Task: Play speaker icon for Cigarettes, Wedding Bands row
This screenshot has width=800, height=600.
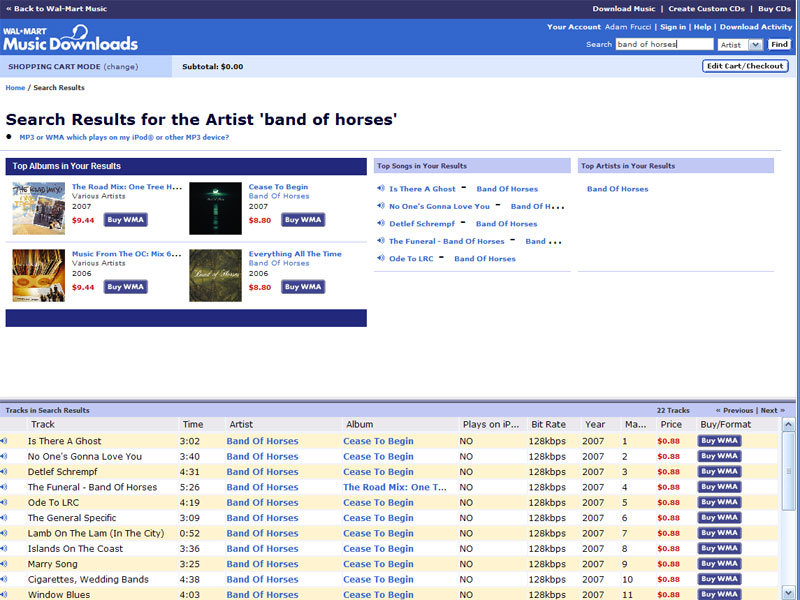Action: pyautogui.click(x=4, y=579)
